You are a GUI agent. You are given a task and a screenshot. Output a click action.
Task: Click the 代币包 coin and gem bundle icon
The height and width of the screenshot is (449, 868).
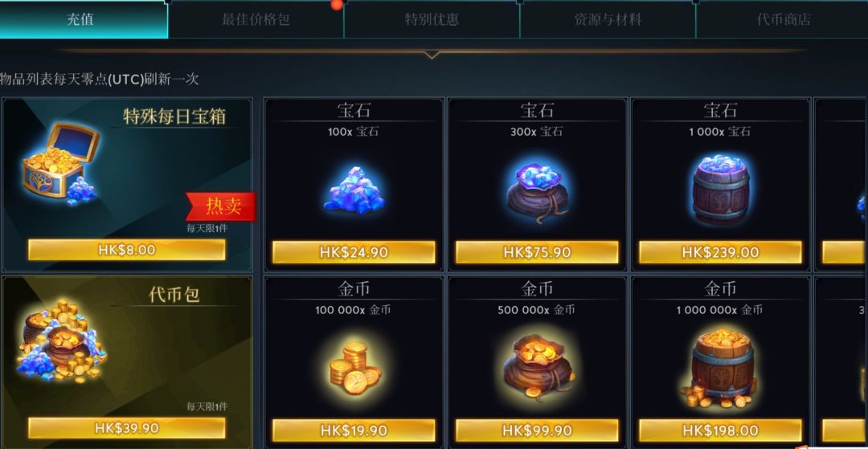[61, 341]
